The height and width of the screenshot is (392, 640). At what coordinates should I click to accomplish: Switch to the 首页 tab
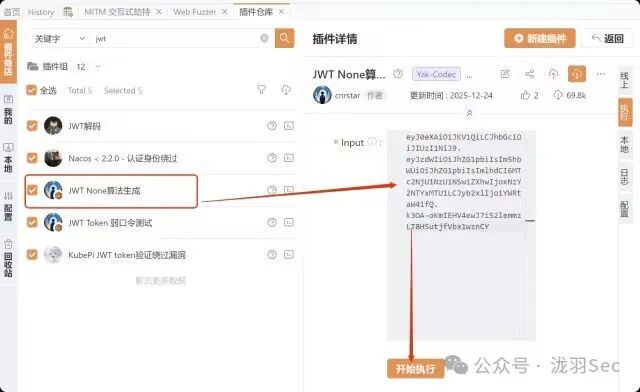(12, 12)
